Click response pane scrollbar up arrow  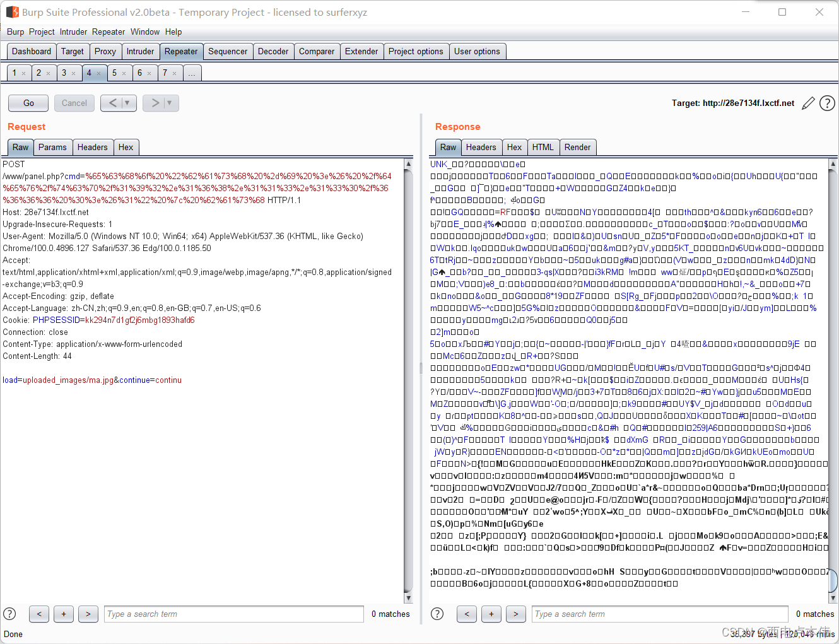point(833,164)
